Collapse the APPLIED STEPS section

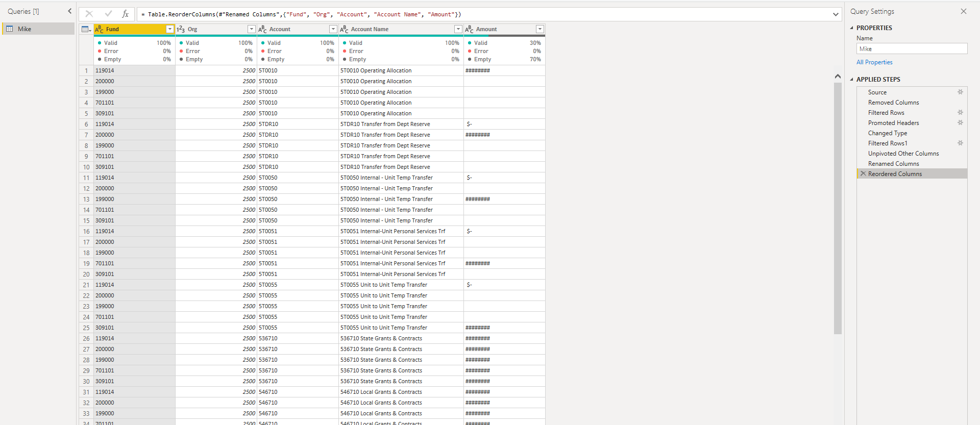click(x=851, y=80)
